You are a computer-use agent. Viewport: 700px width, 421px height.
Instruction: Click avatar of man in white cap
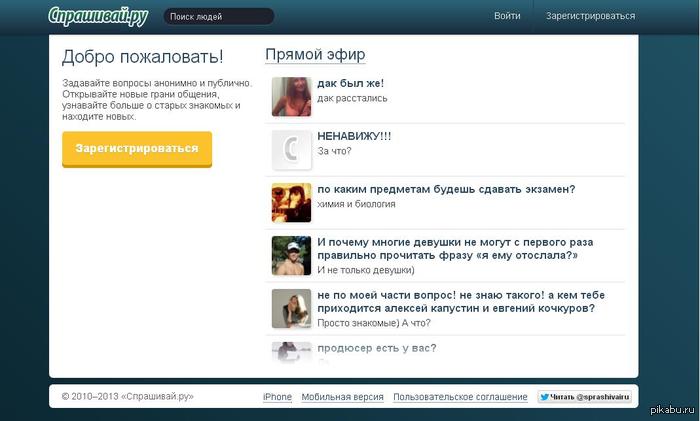[x=291, y=255]
